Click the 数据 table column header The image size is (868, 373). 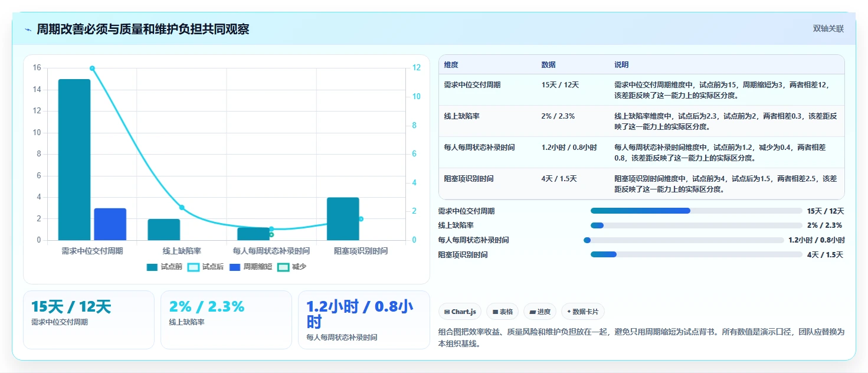tap(548, 65)
